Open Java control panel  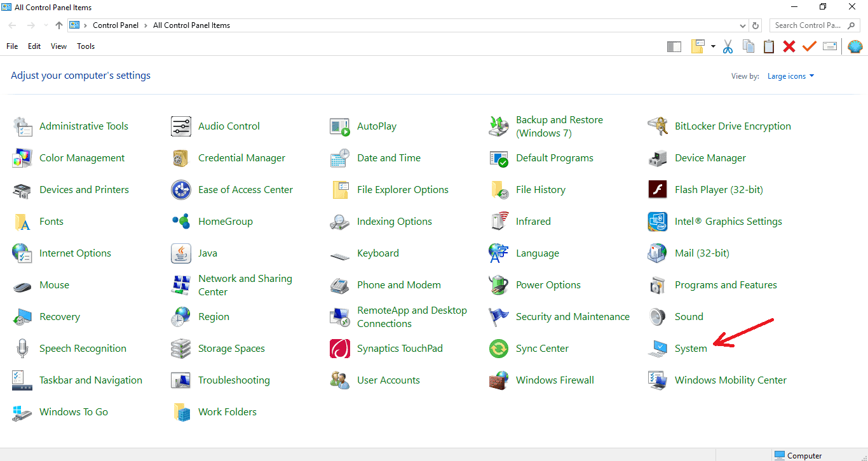pyautogui.click(x=194, y=253)
